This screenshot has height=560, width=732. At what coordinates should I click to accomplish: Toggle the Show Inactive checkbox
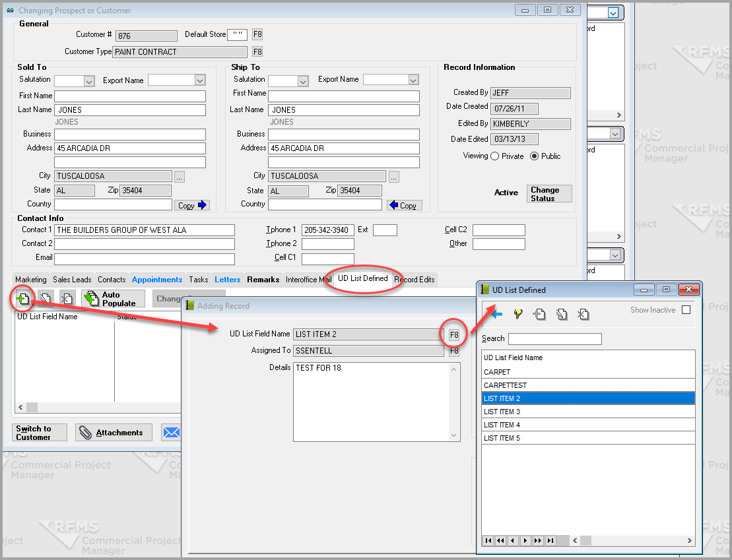[686, 309]
